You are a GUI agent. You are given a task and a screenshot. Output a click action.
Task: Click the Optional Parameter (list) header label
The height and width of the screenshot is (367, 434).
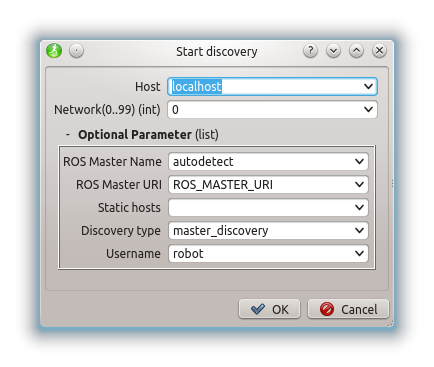pyautogui.click(x=148, y=135)
